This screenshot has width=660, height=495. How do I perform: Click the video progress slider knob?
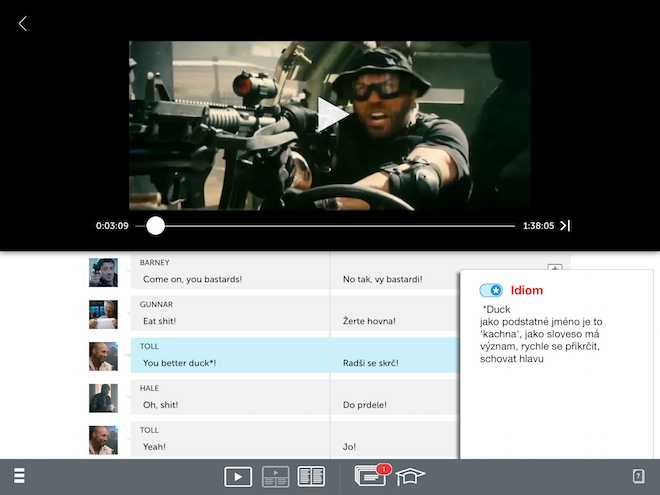point(155,226)
